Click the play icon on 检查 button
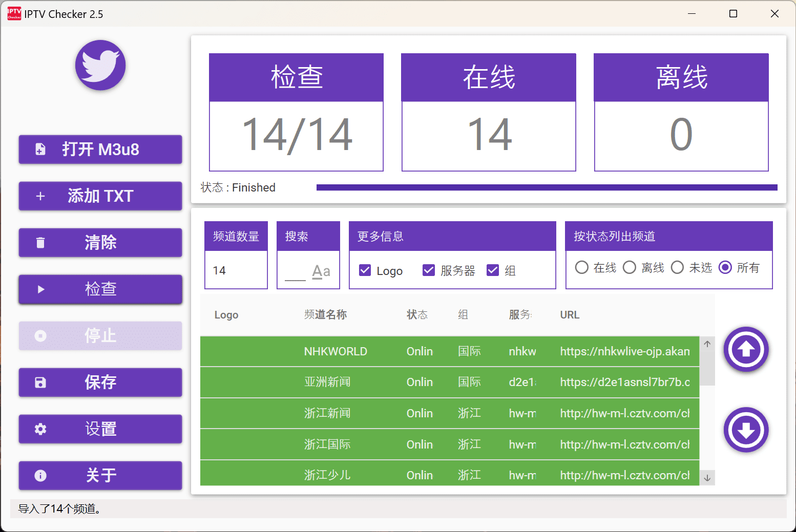 (x=40, y=289)
